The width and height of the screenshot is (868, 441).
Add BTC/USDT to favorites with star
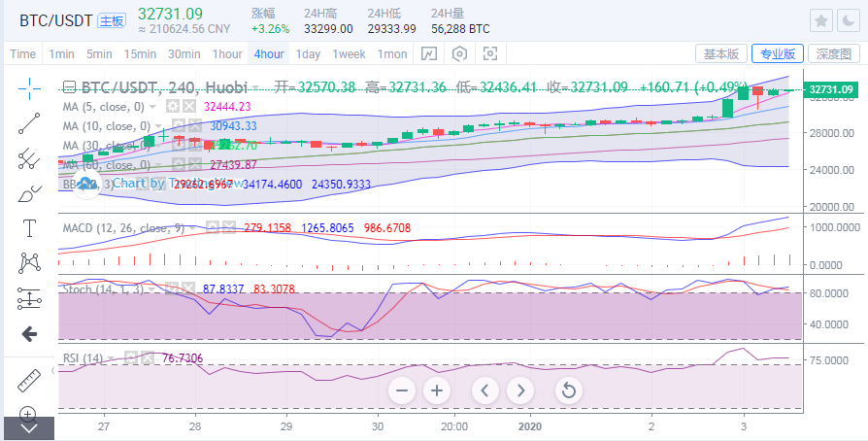[x=821, y=21]
